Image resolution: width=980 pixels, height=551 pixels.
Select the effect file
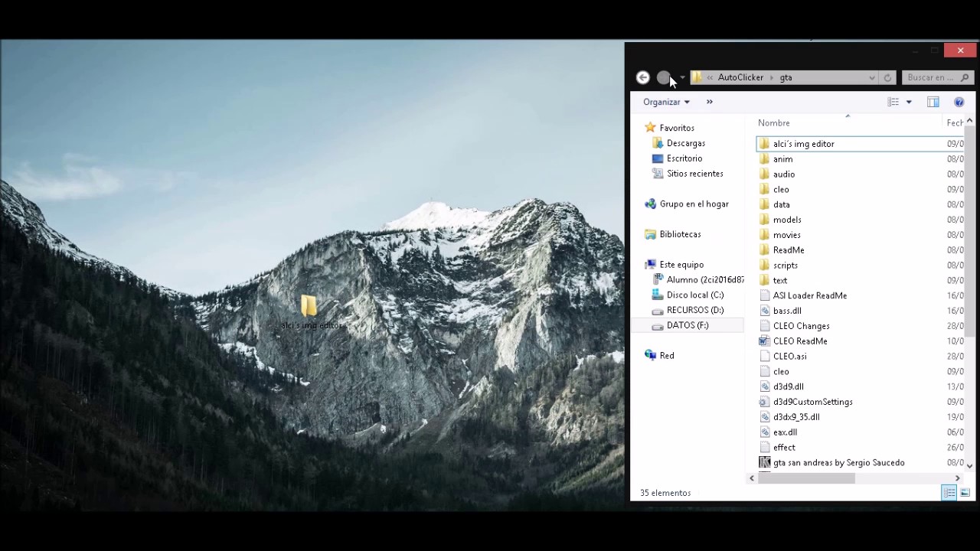pyautogui.click(x=784, y=447)
